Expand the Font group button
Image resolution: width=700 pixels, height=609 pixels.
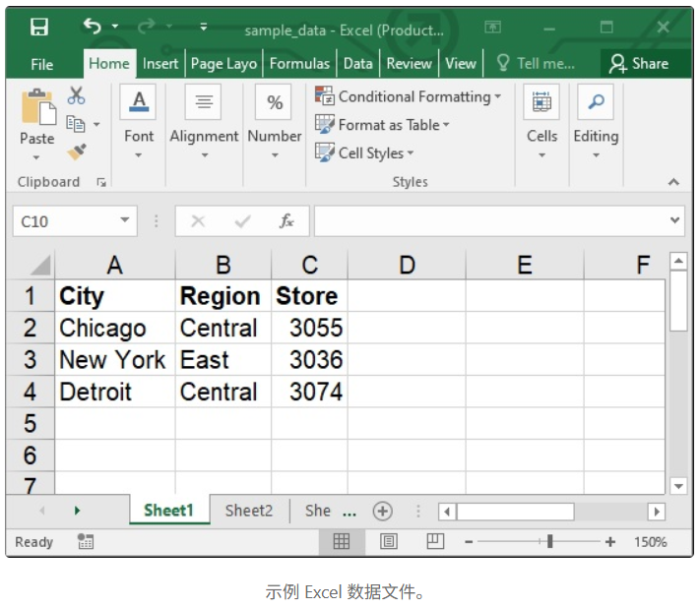click(x=139, y=121)
